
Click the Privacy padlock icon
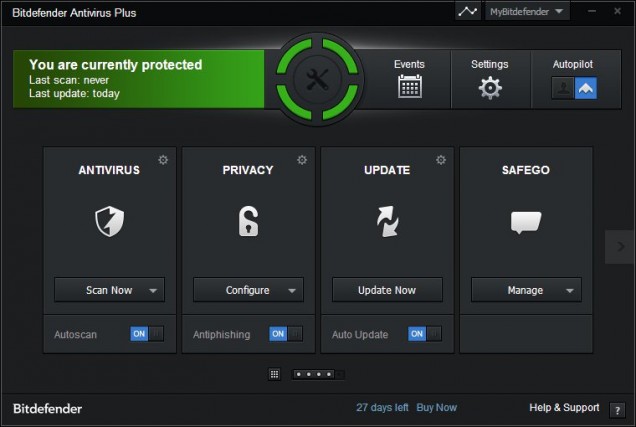[248, 221]
